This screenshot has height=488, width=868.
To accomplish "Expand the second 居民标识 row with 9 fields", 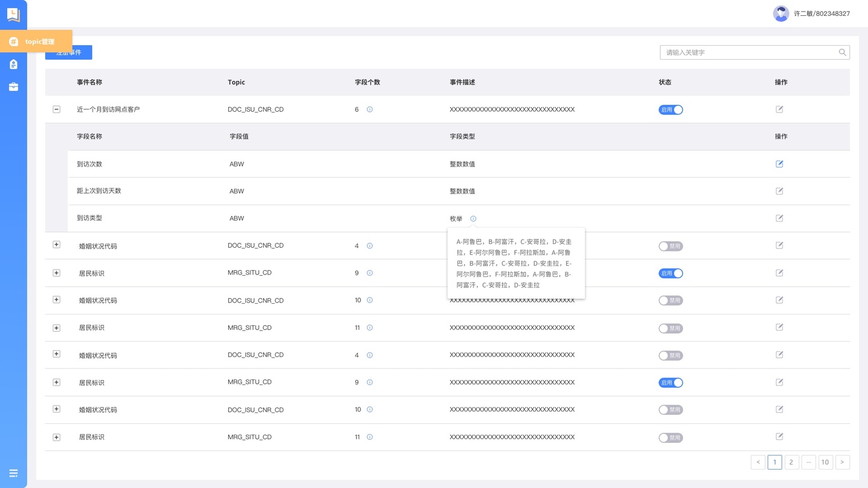I will point(57,383).
